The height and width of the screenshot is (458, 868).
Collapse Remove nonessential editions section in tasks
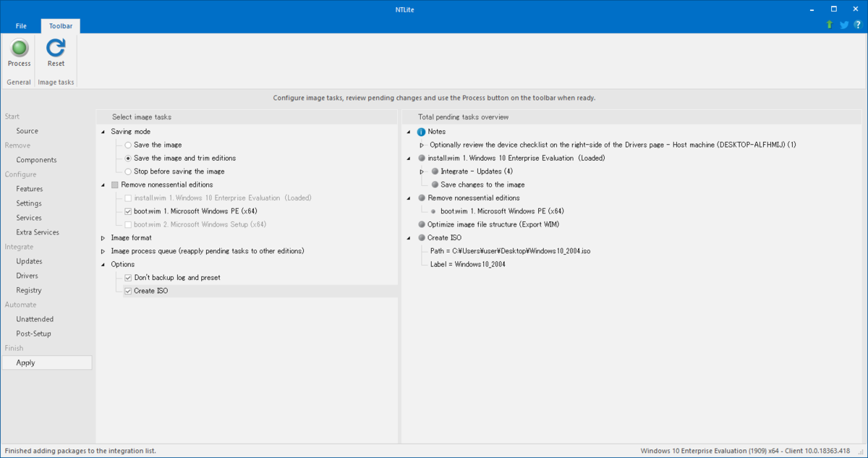(x=103, y=185)
